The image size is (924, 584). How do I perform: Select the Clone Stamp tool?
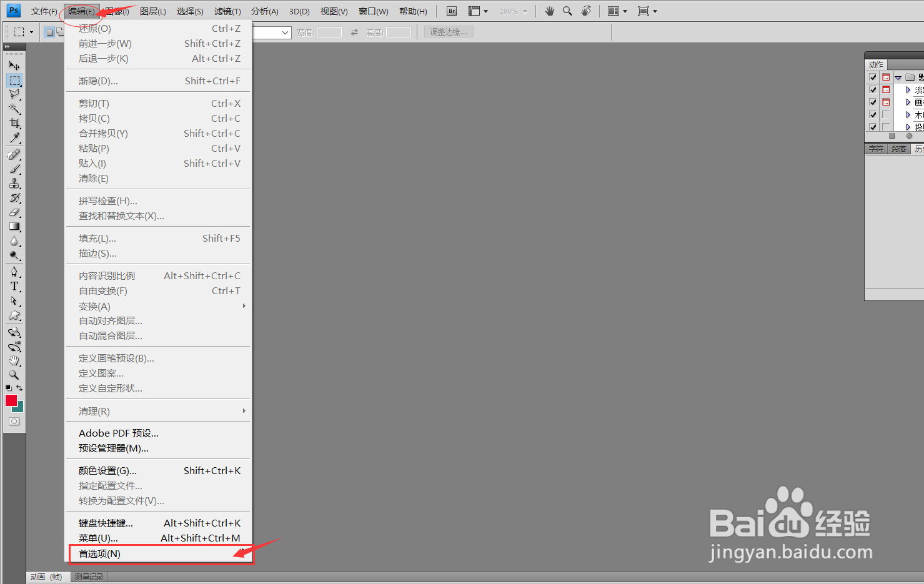14,183
